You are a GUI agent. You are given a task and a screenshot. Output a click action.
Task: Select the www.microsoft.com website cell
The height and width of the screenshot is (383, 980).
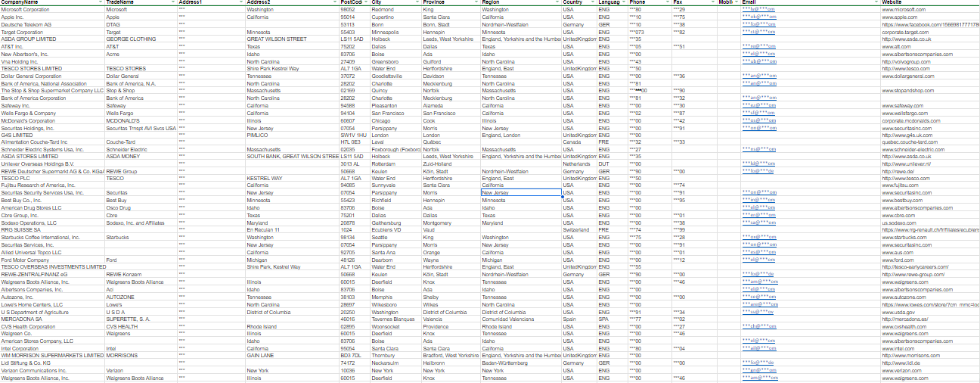click(930, 10)
